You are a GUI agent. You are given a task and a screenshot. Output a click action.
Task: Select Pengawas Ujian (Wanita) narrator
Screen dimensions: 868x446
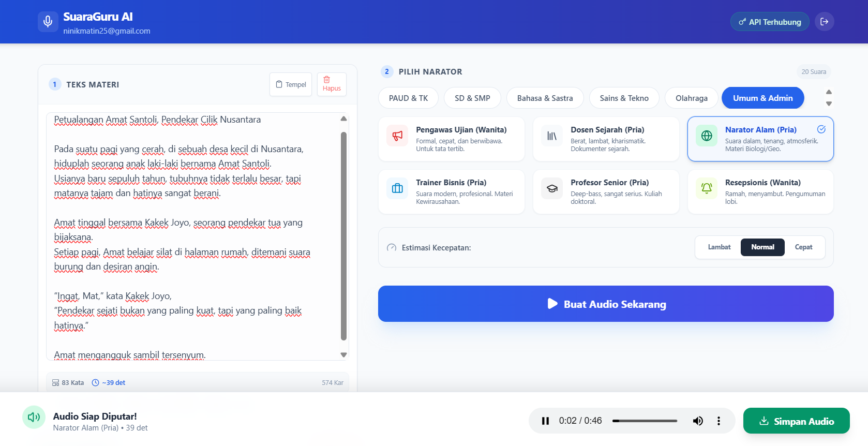click(x=451, y=139)
